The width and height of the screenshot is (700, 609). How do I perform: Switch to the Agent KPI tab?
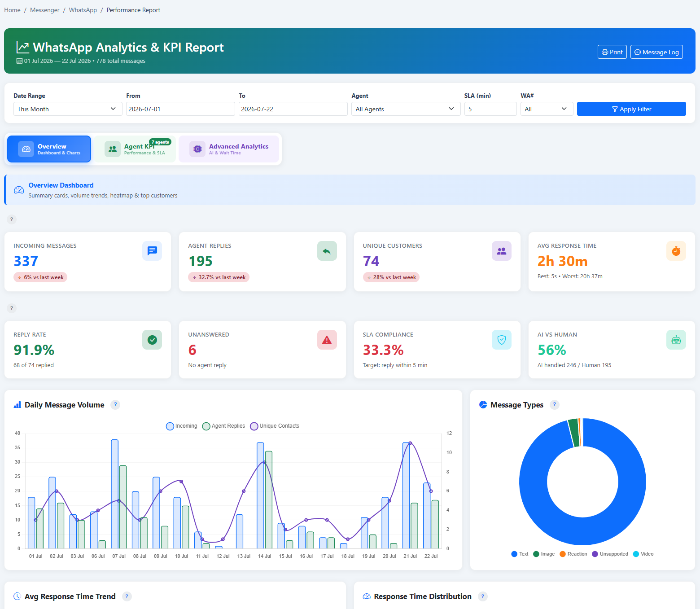tap(135, 149)
